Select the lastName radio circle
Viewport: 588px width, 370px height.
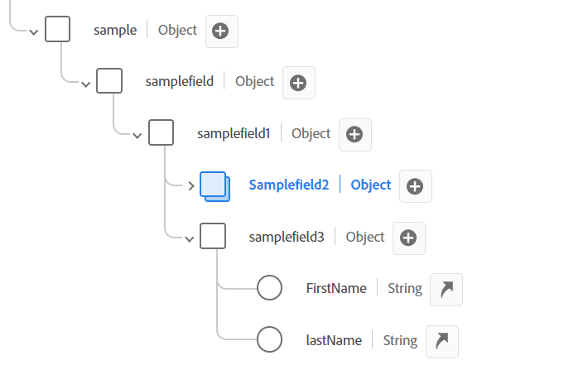(x=270, y=339)
